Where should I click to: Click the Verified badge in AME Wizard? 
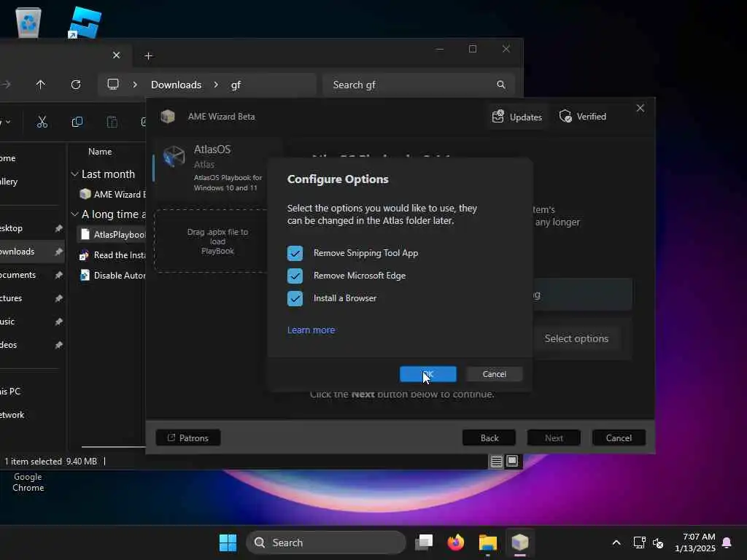click(x=583, y=117)
